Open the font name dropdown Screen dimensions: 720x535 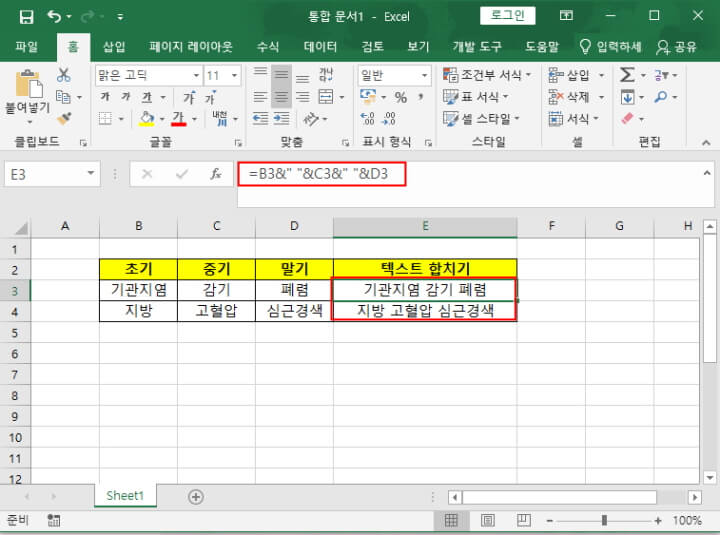pyautogui.click(x=196, y=75)
